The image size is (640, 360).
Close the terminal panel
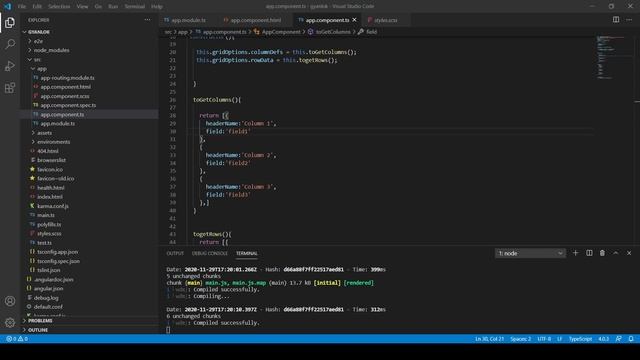click(629, 253)
